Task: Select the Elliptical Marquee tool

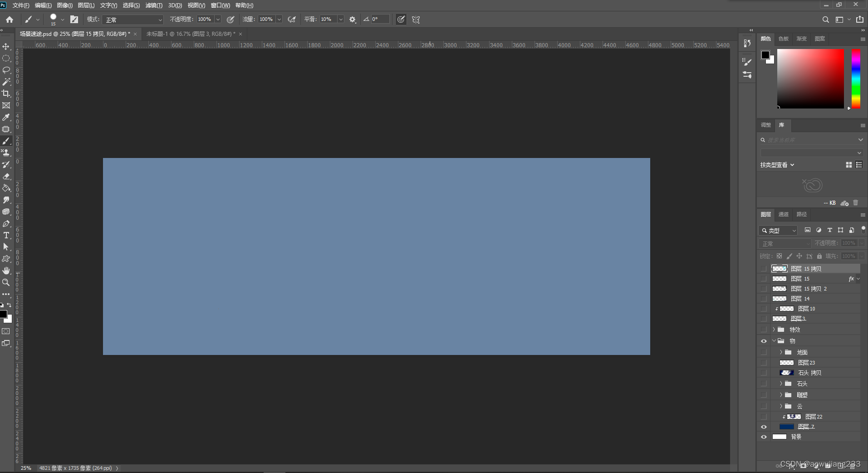Action: click(x=6, y=59)
